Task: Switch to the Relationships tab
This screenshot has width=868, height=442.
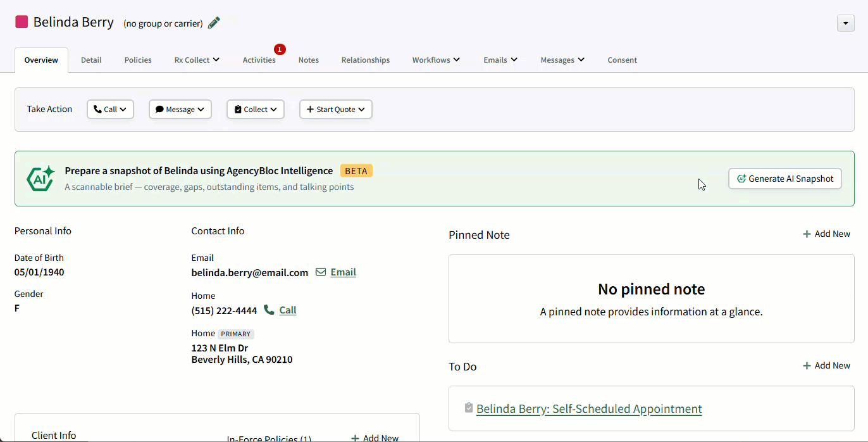Action: pyautogui.click(x=366, y=60)
